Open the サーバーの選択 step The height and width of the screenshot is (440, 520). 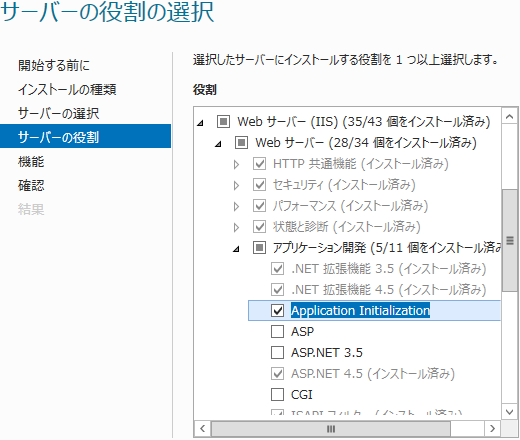click(x=58, y=113)
